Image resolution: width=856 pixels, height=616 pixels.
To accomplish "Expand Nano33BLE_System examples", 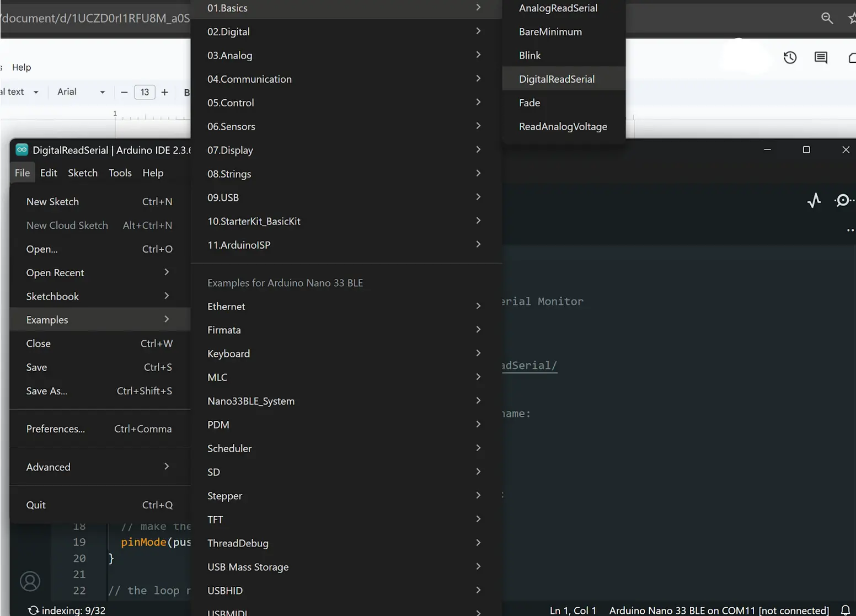I will point(346,401).
